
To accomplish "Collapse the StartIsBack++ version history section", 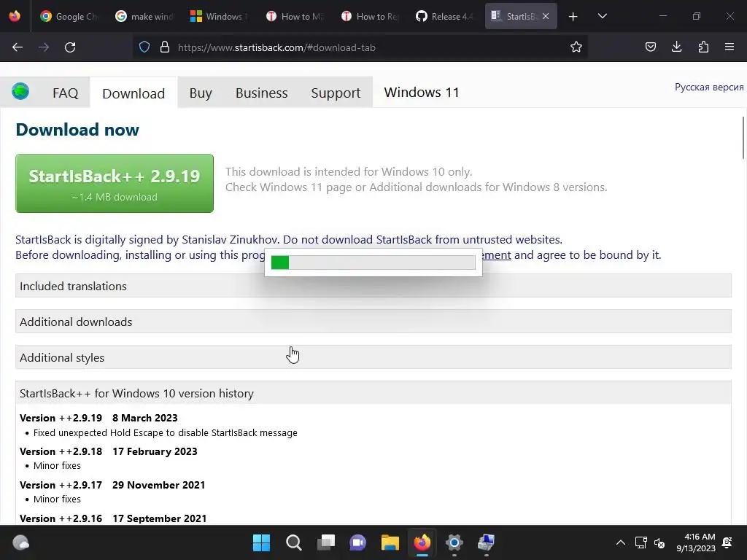I will pyautogui.click(x=373, y=393).
